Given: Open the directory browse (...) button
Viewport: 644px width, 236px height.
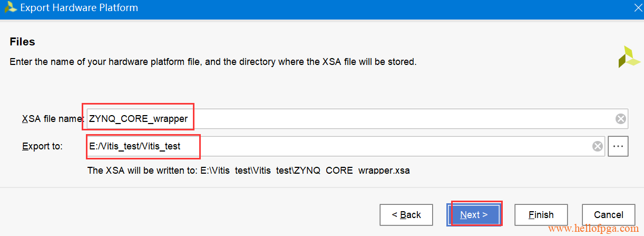Looking at the screenshot, I should pos(618,146).
